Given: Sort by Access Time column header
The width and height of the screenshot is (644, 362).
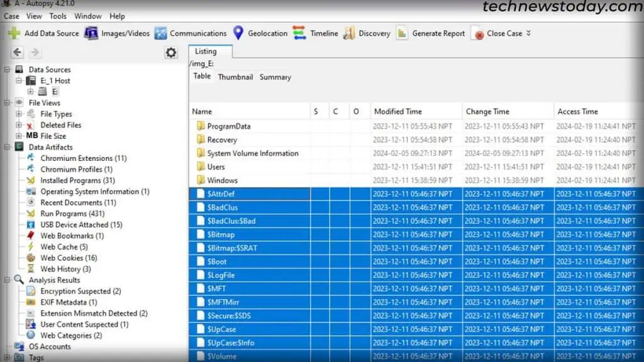Looking at the screenshot, I should [x=599, y=112].
